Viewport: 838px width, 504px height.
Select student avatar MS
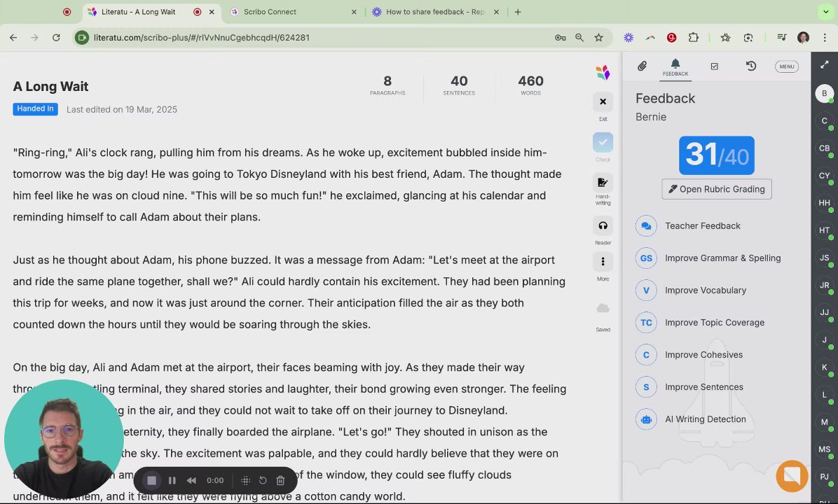(x=824, y=449)
